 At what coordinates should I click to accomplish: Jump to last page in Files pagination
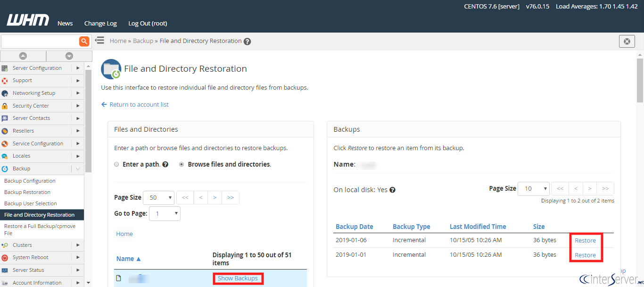pos(231,198)
